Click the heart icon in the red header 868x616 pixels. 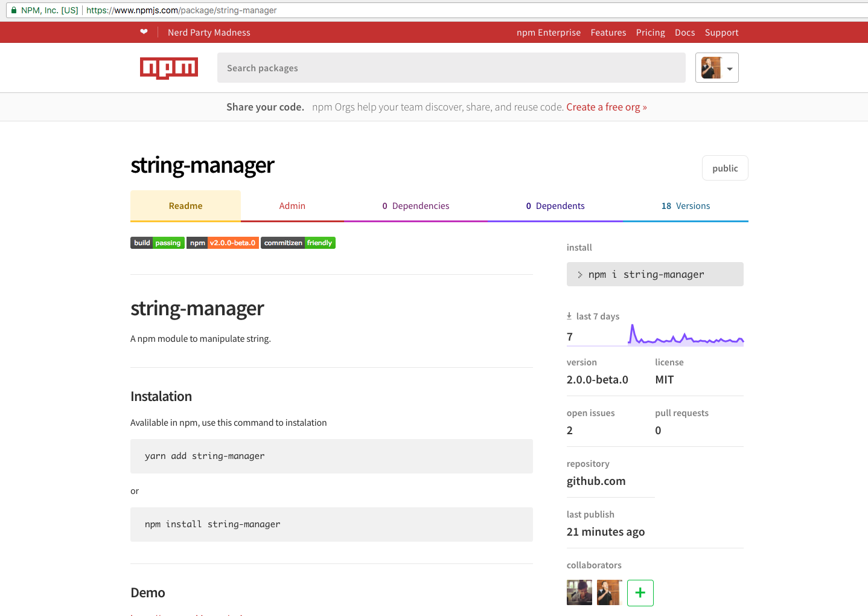[144, 32]
